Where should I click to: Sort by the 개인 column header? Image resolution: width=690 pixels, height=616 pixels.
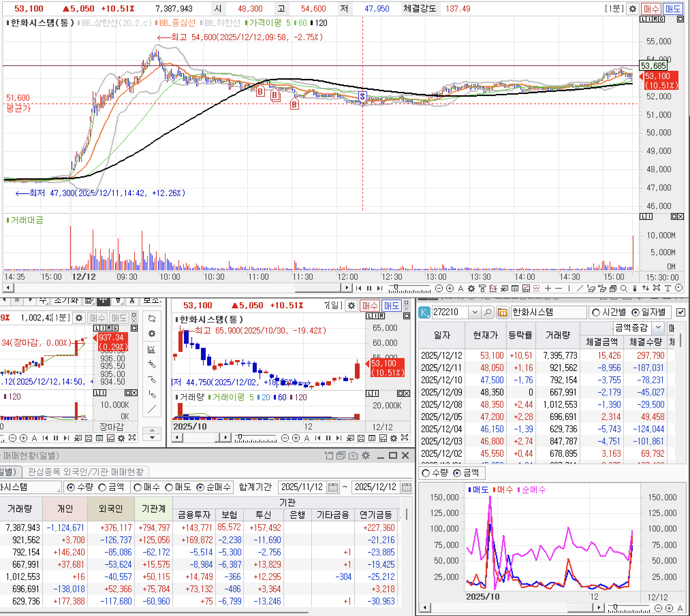point(65,508)
